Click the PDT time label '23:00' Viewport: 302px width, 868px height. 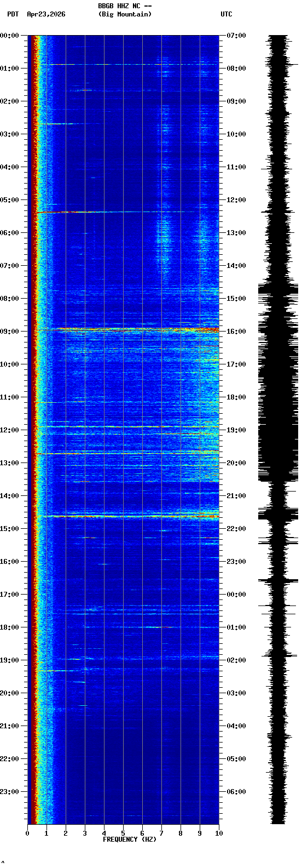pos(9,792)
